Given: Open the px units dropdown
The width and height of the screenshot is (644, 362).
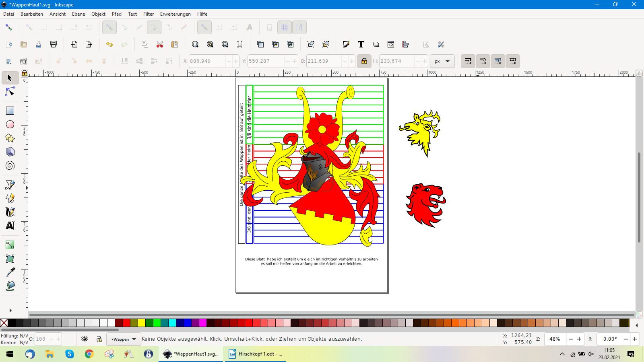Looking at the screenshot, I should tap(442, 61).
